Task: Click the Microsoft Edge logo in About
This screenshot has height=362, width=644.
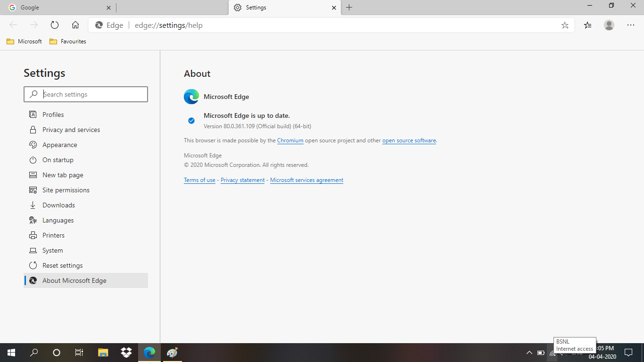Action: 191,97
